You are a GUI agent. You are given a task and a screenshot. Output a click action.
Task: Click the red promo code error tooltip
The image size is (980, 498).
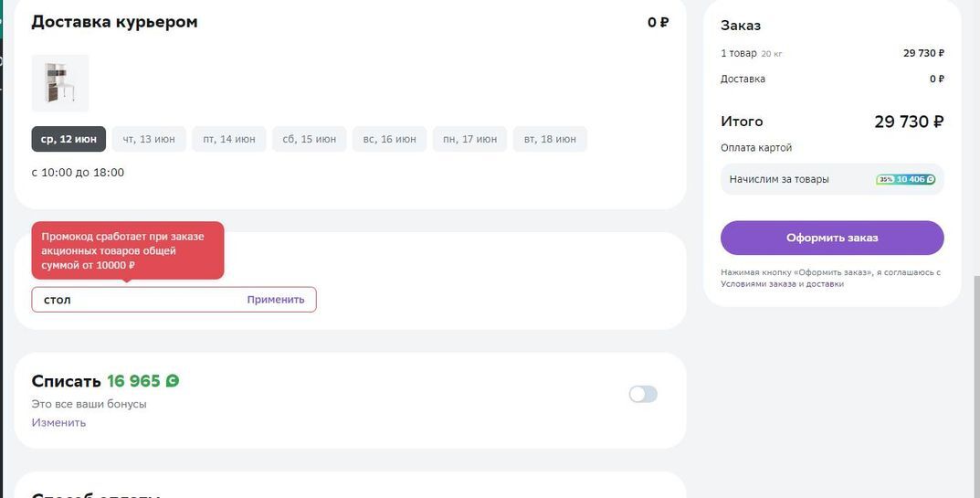pos(128,250)
